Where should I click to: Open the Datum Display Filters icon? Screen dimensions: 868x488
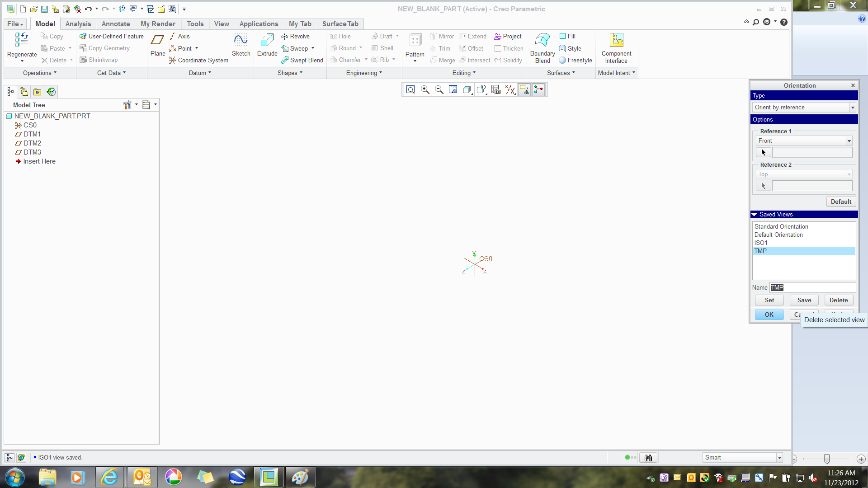pos(510,89)
